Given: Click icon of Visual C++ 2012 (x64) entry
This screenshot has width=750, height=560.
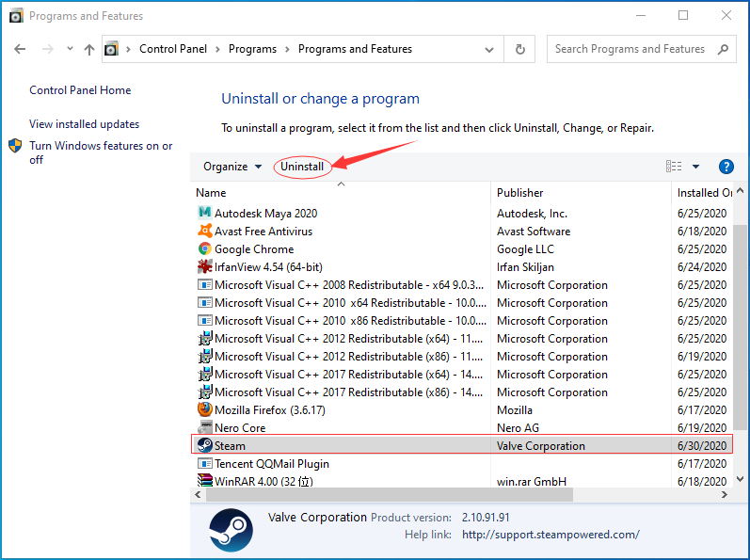Looking at the screenshot, I should click(205, 338).
